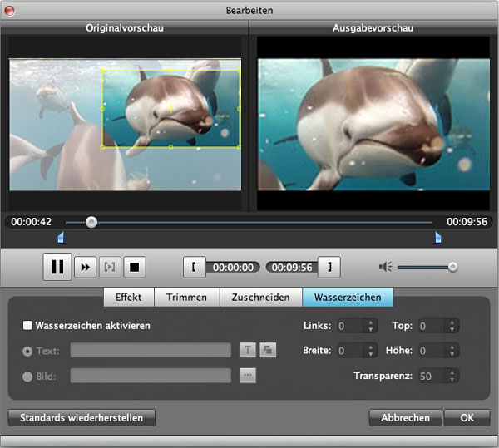Open the text font settings T icon

248,351
